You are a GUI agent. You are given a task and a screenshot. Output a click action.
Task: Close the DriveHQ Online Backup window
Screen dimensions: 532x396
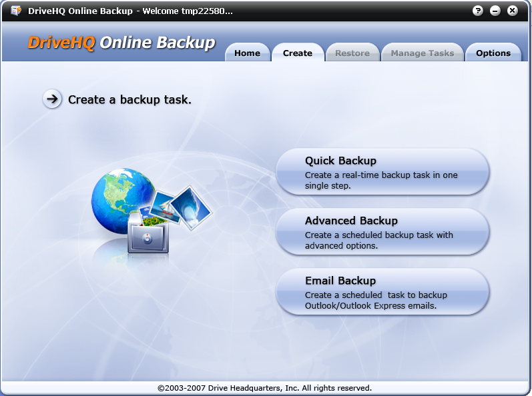click(513, 11)
